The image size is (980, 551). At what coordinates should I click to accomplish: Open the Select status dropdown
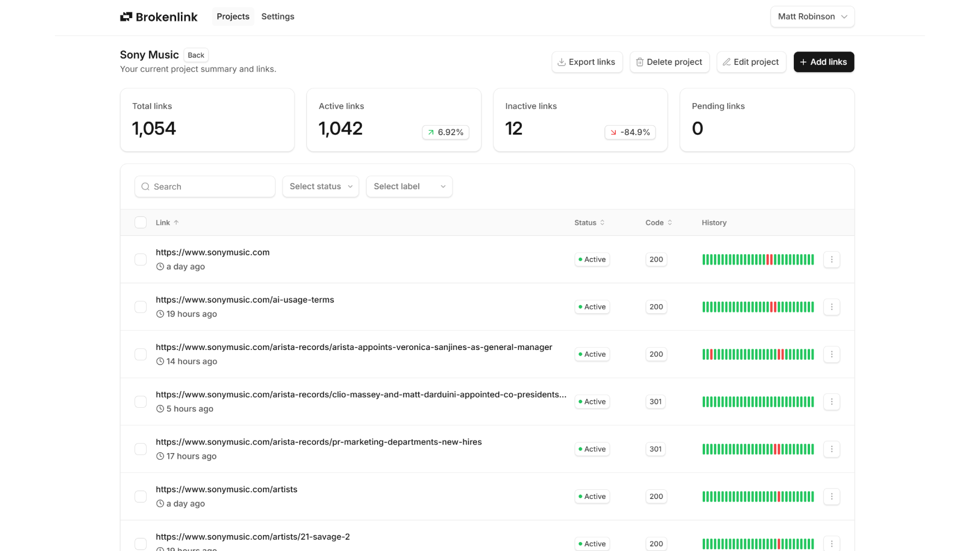click(x=320, y=187)
